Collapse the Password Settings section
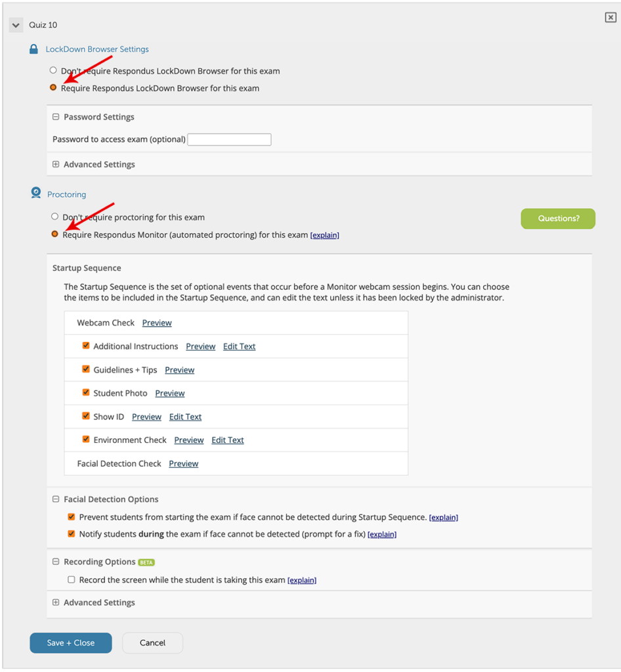Viewport: 621px width, 672px height. (x=55, y=116)
